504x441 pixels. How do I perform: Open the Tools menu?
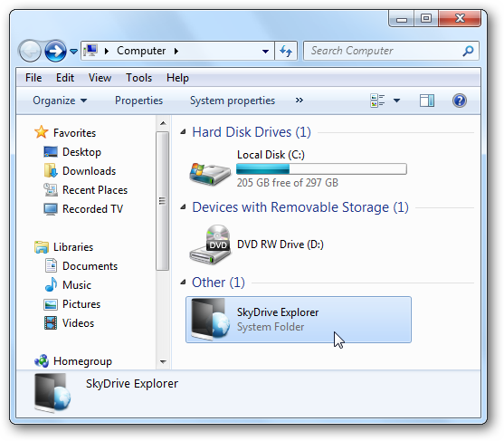[x=138, y=78]
